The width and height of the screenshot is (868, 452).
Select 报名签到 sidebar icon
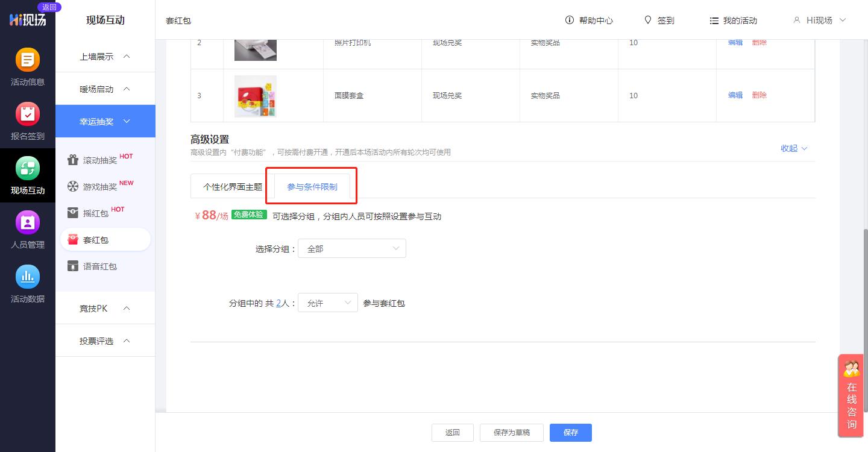pyautogui.click(x=28, y=121)
